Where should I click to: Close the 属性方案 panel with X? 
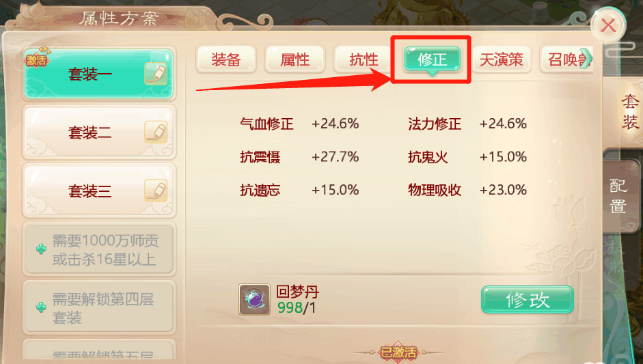click(608, 26)
